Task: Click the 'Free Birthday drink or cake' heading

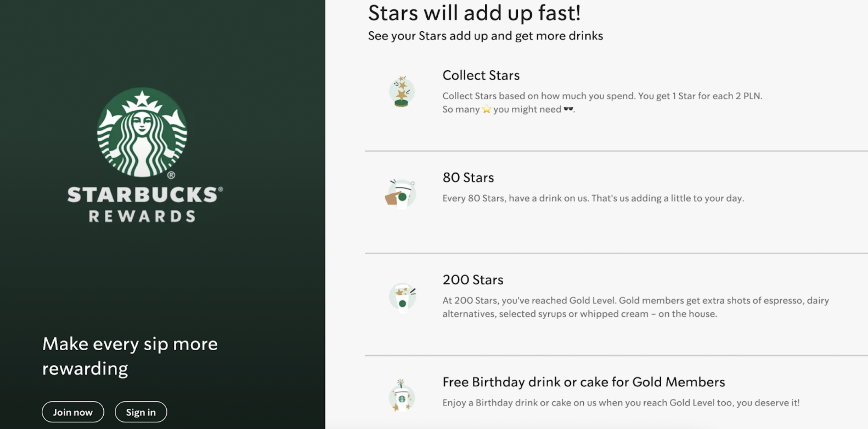Action: (583, 382)
